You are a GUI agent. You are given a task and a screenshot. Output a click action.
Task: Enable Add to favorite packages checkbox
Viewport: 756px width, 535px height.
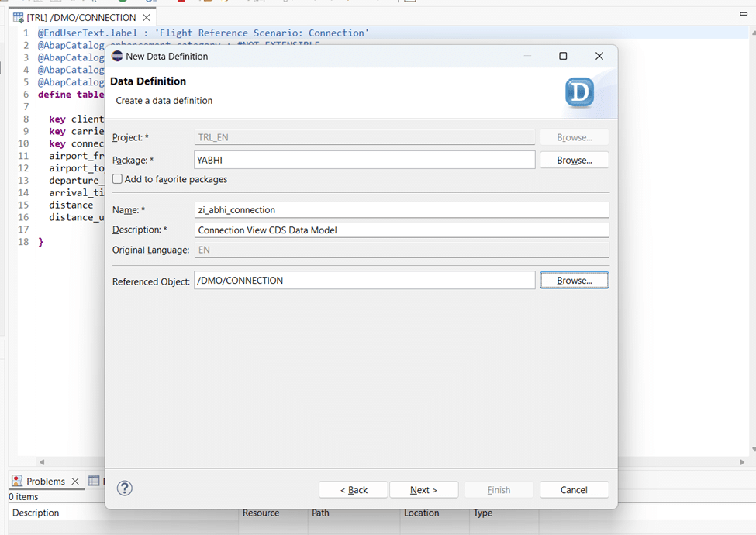click(x=117, y=179)
